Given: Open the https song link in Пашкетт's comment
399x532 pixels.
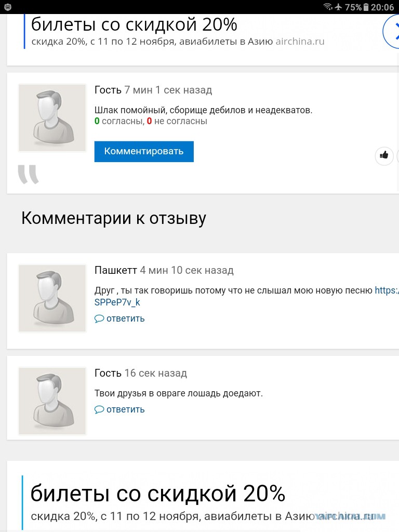Looking at the screenshot, I should click(x=387, y=290).
